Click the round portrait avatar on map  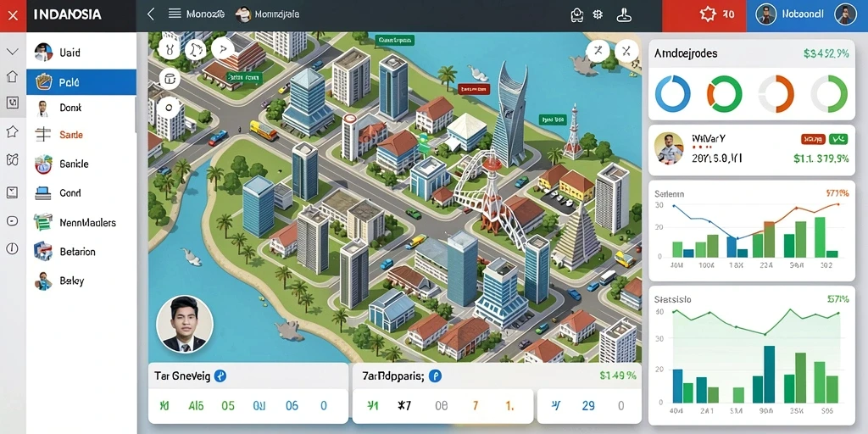tap(184, 325)
